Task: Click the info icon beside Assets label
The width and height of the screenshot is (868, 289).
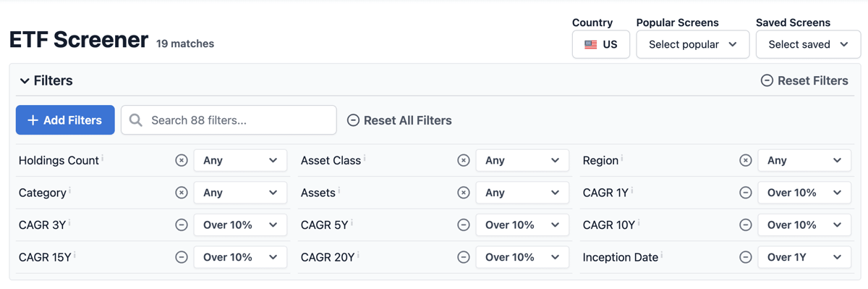Action: coord(339,190)
